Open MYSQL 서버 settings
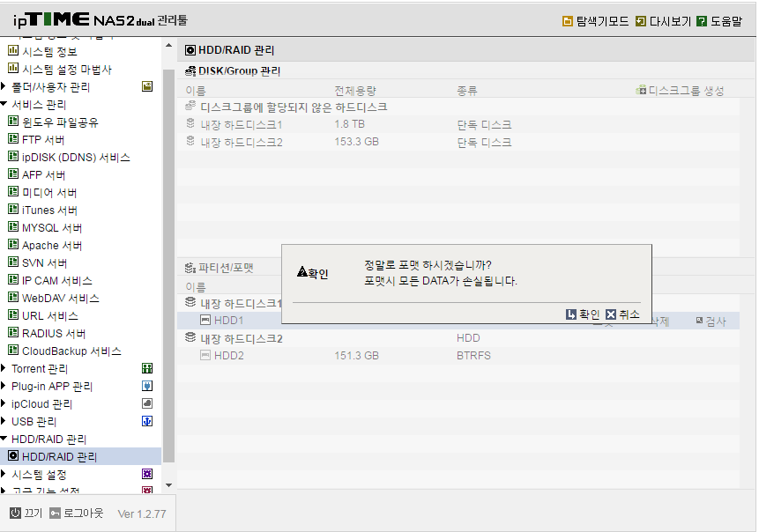This screenshot has width=759, height=532. tap(45, 227)
